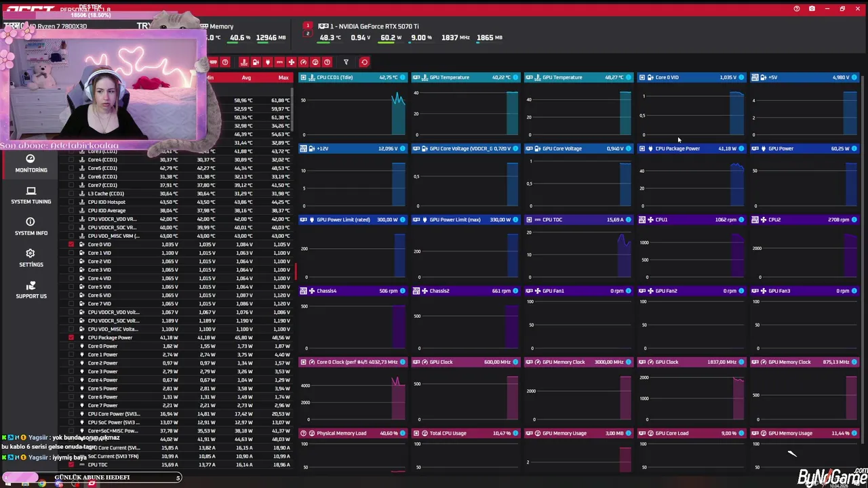
Task: Check the Core 3 Power checkbox
Action: [71, 371]
